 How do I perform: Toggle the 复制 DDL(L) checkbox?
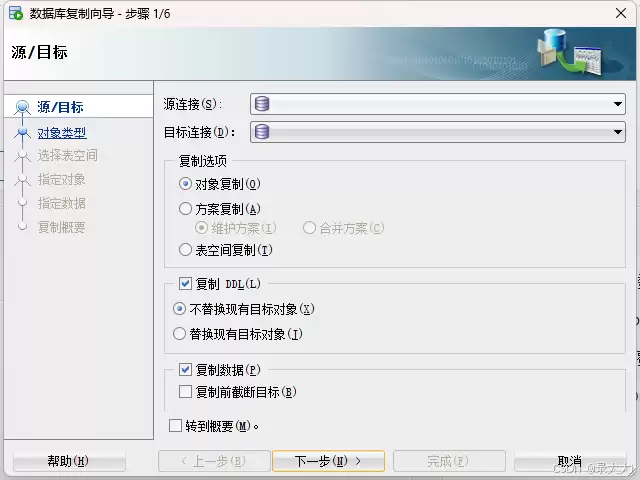click(185, 284)
